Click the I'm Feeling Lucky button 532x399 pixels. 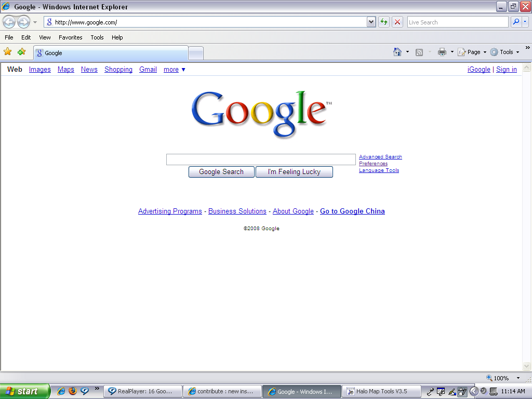pos(294,171)
